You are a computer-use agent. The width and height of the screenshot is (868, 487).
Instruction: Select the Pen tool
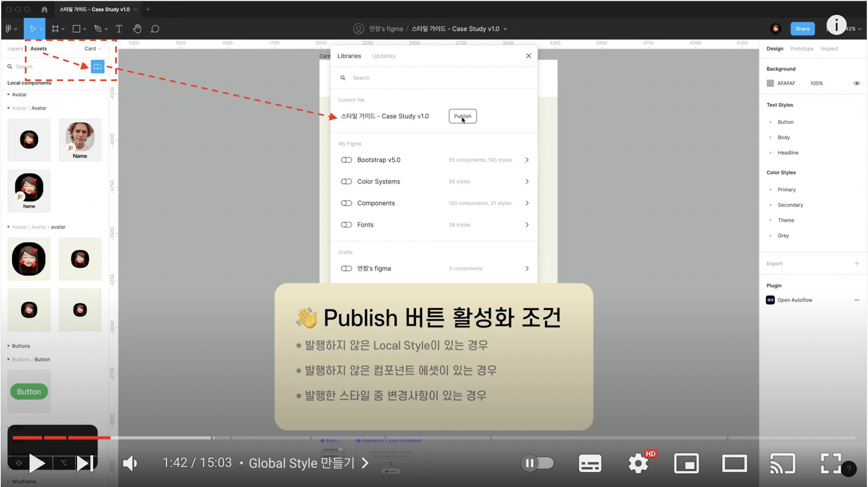[98, 28]
